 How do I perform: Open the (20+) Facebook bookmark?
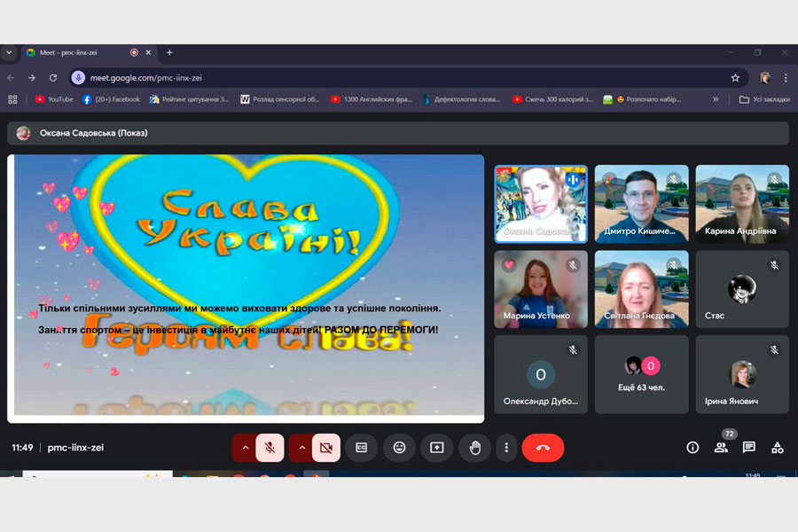pyautogui.click(x=111, y=99)
